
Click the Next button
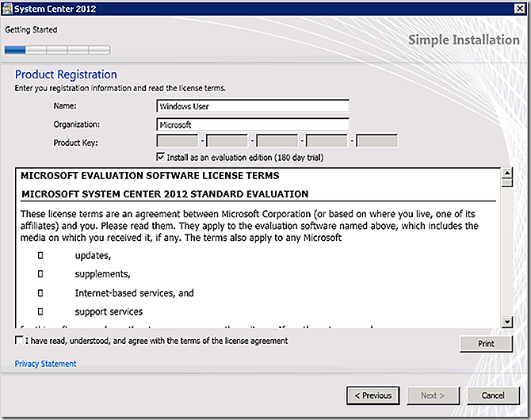pyautogui.click(x=433, y=395)
